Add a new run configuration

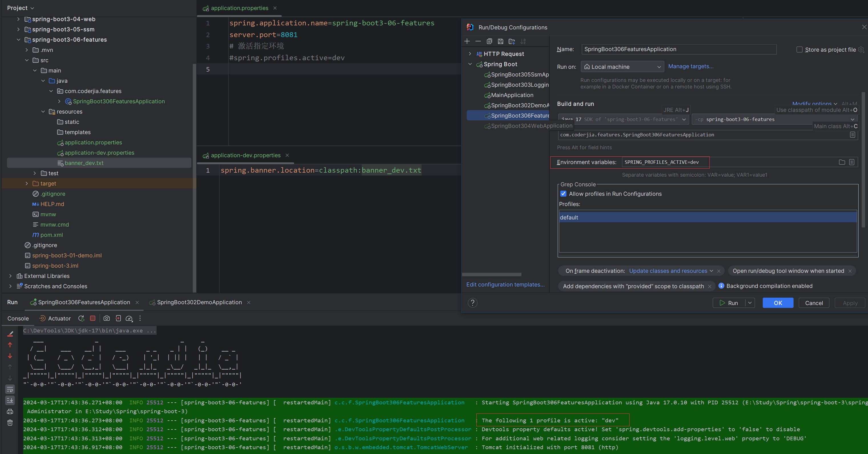pos(467,41)
